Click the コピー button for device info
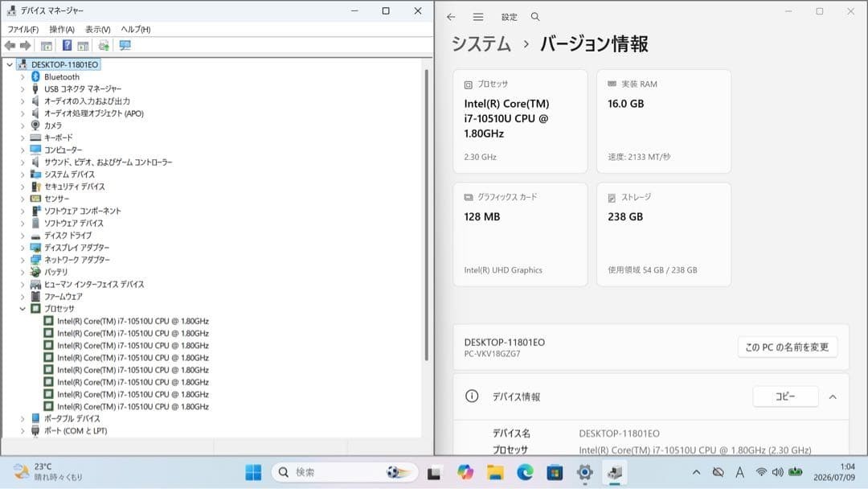Viewport: 868px width, 489px height. pyautogui.click(x=785, y=397)
